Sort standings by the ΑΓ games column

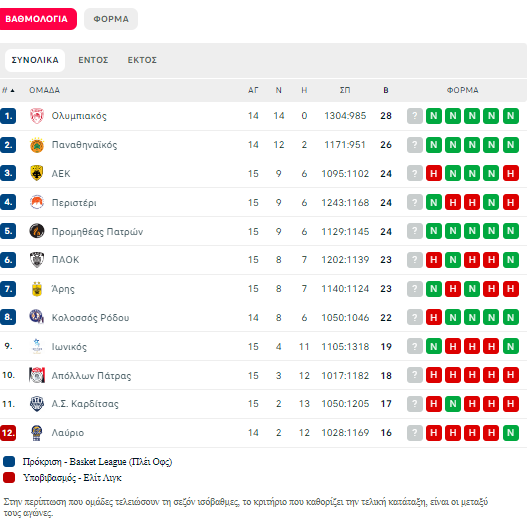253,90
